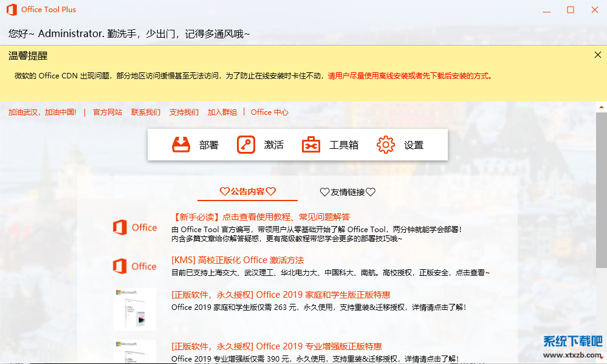Open the 支持我们 link
607x364 pixels.
(x=184, y=112)
